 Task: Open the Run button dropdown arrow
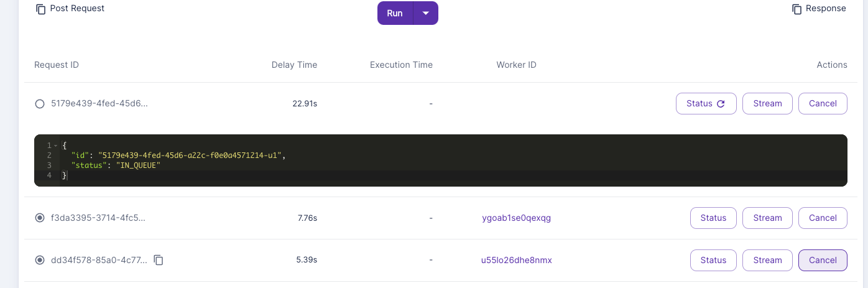coord(426,13)
